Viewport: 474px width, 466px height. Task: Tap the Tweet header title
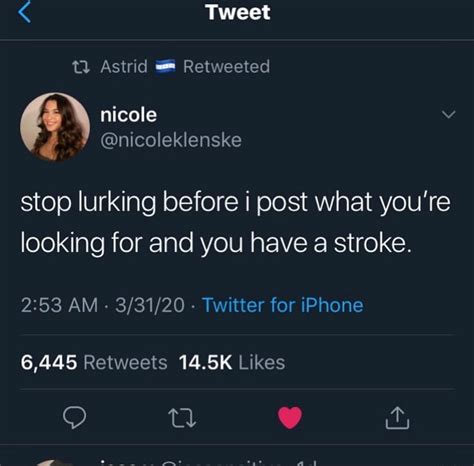[238, 13]
